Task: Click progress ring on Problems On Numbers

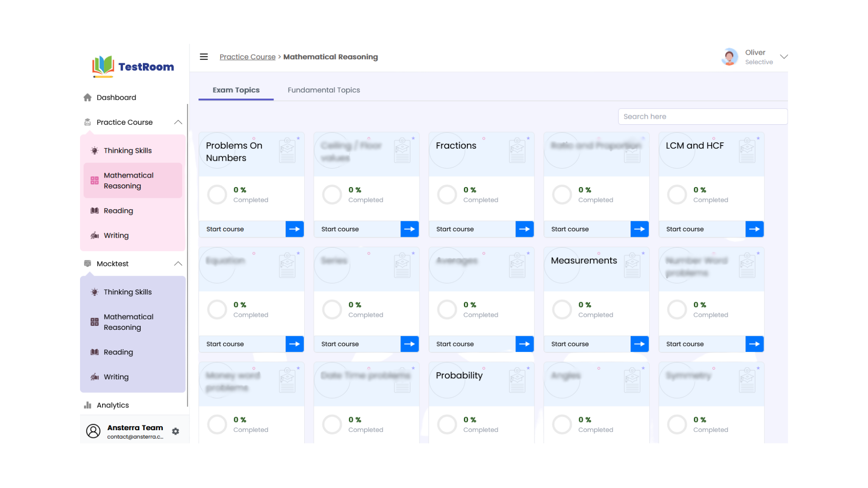Action: pos(217,195)
